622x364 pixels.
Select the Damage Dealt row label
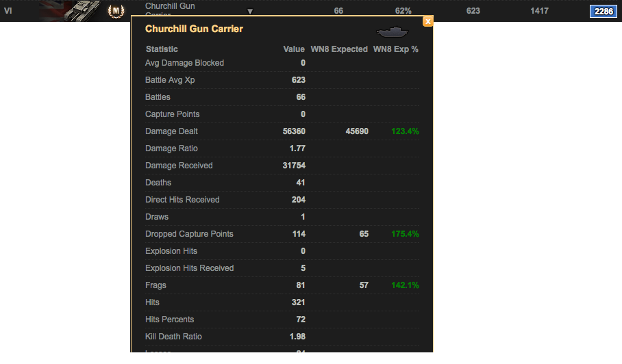click(171, 131)
